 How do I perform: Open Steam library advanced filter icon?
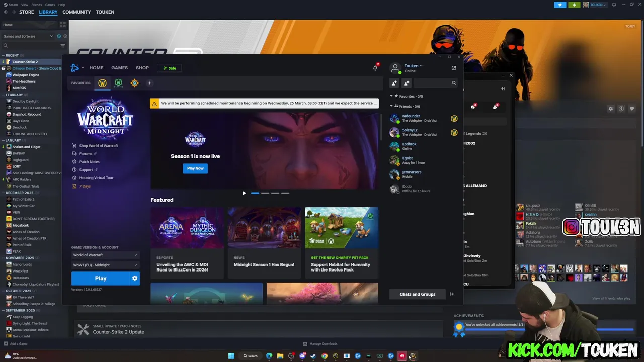click(x=63, y=46)
